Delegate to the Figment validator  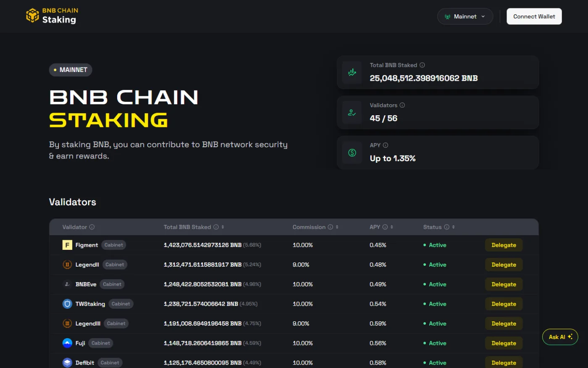(x=504, y=245)
